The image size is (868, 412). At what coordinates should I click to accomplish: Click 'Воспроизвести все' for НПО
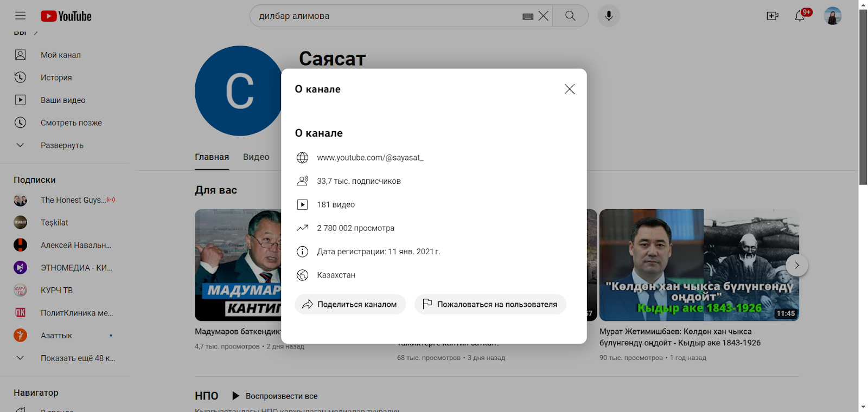tap(275, 396)
